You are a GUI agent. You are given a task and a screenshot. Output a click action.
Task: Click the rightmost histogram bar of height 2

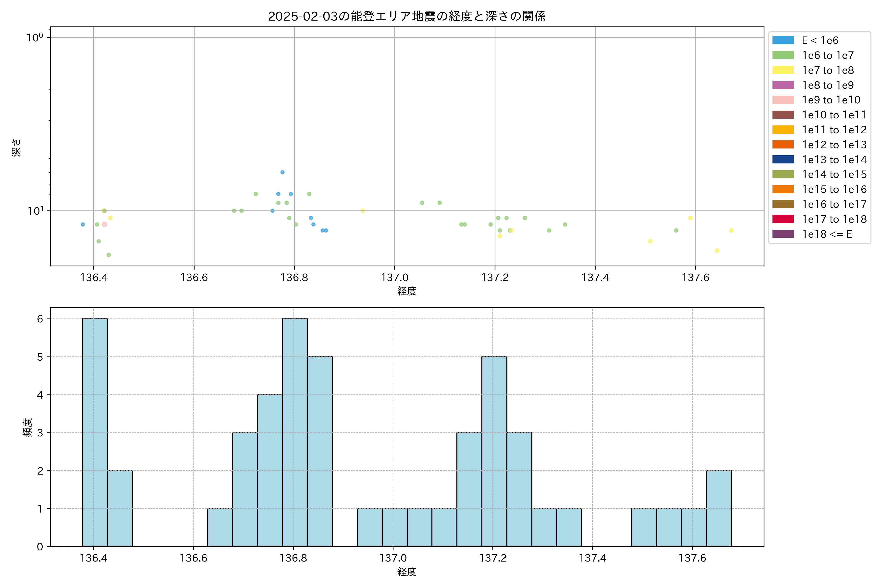[719, 508]
